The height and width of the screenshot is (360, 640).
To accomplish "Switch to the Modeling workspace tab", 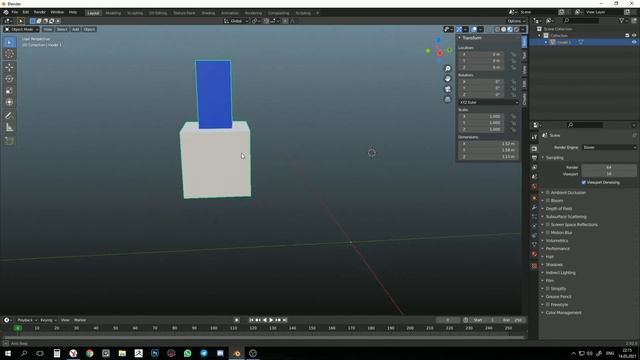I will coord(113,13).
